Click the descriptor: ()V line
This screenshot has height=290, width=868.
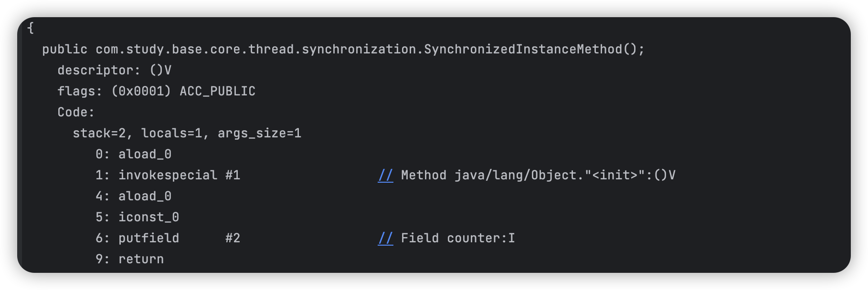(x=114, y=70)
